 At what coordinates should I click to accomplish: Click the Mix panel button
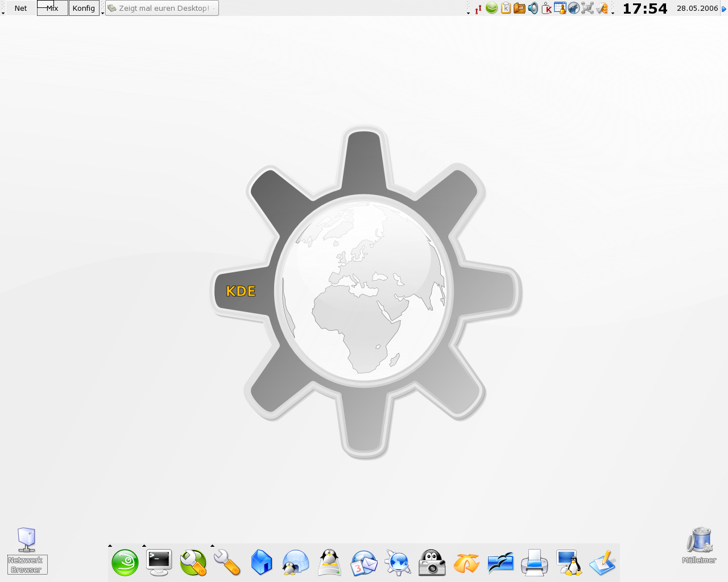pyautogui.click(x=52, y=8)
